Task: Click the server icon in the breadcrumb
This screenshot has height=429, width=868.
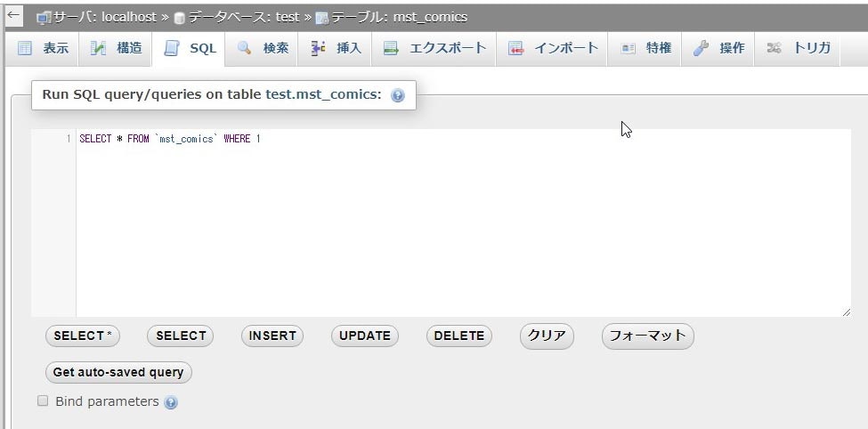Action: click(x=44, y=18)
